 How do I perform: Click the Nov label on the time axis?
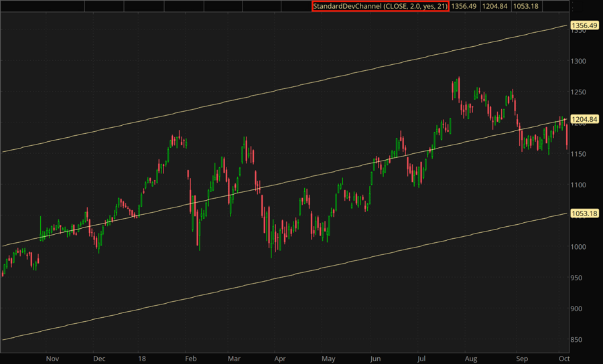click(52, 358)
